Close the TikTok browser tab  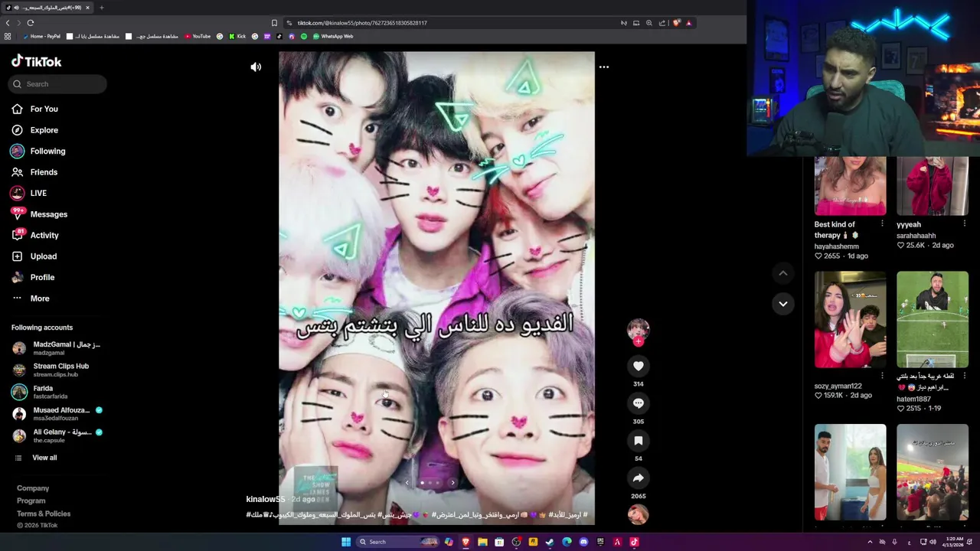coord(87,8)
